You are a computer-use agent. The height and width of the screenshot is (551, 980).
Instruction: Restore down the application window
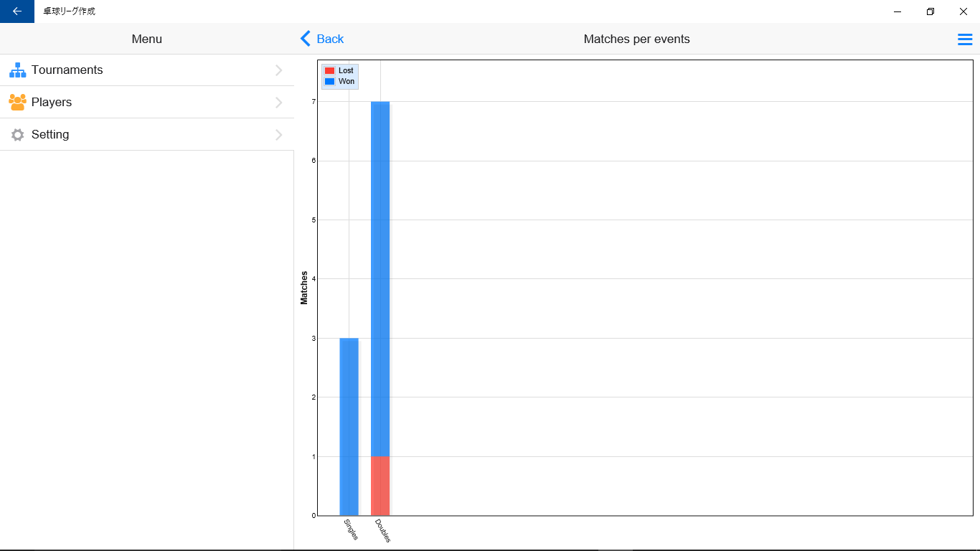tap(930, 11)
